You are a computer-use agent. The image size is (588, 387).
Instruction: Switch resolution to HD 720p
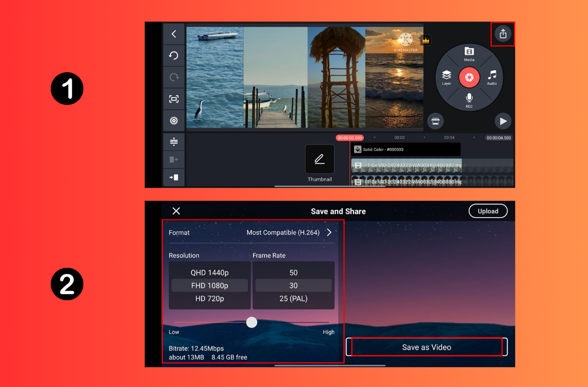pos(209,298)
